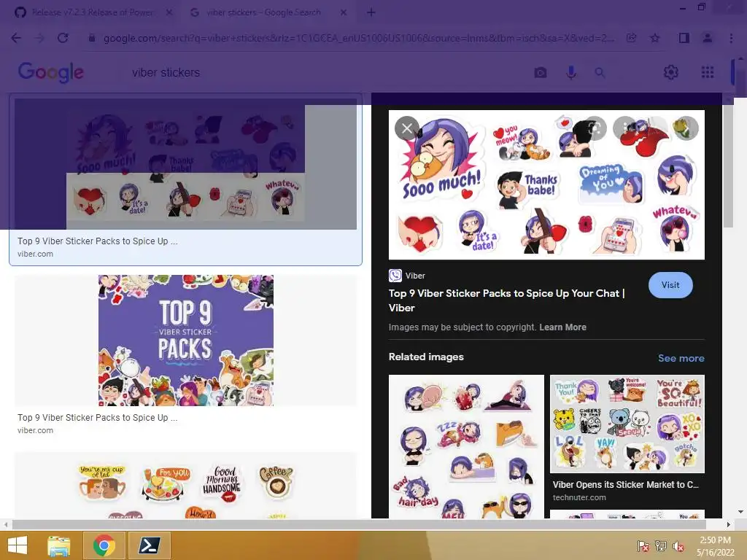The height and width of the screenshot is (560, 747).
Task: Close the viber stickers Google Search tab
Action: pos(344,12)
